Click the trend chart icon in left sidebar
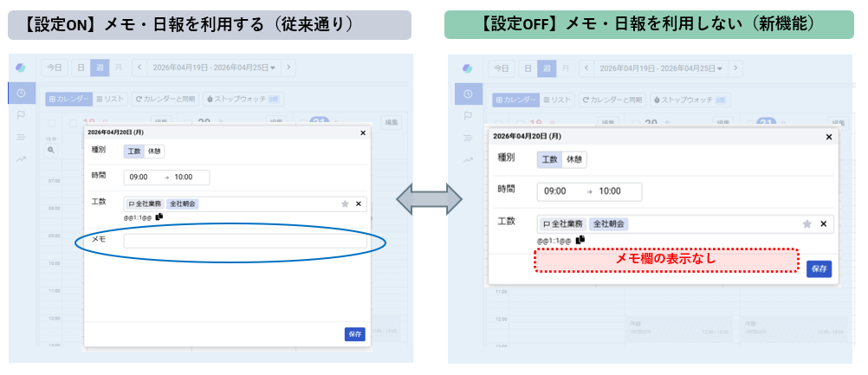Image resolution: width=868 pixels, height=375 pixels. click(x=21, y=158)
